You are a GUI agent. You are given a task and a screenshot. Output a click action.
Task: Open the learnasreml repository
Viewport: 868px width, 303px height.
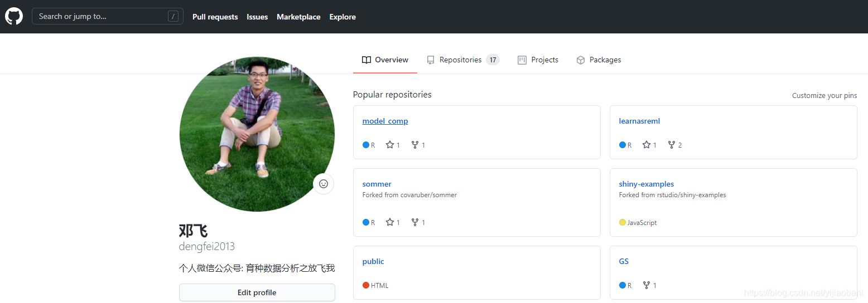[639, 121]
